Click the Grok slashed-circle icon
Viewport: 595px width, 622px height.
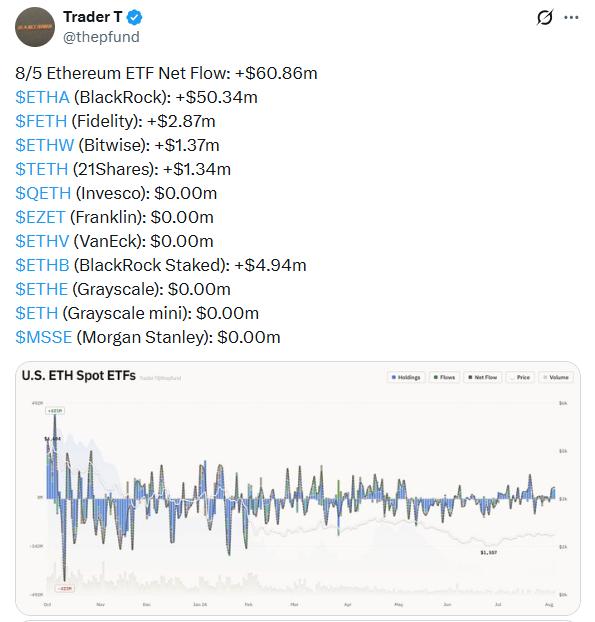545,17
